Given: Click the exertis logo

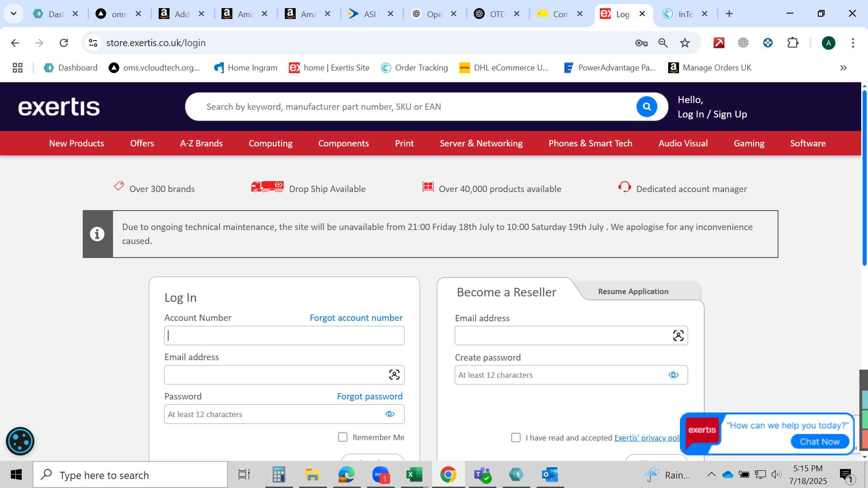Looking at the screenshot, I should 59,107.
